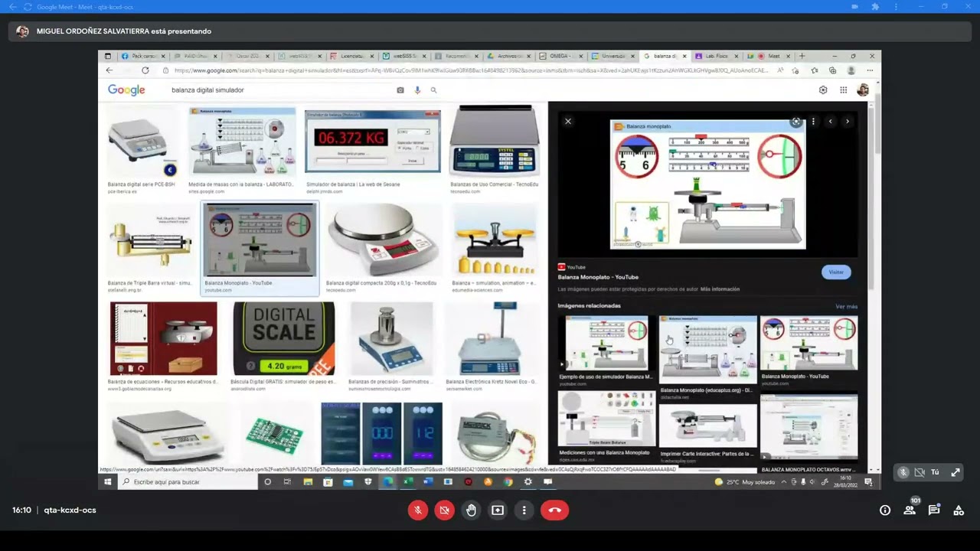Expand the presentation to fullscreen
Screen dimensions: 980x551
(x=955, y=472)
